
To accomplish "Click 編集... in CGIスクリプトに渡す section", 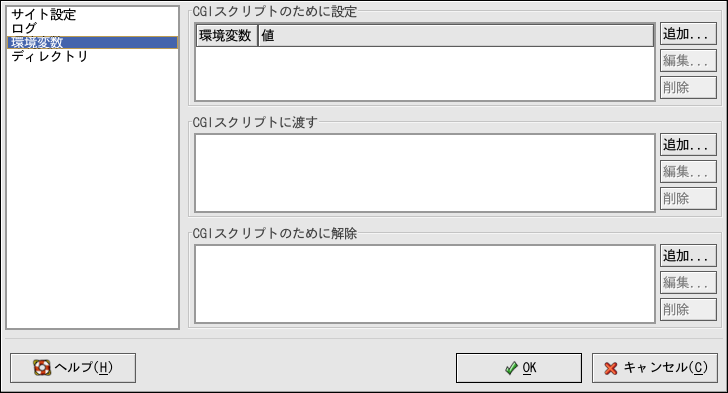I will 688,171.
